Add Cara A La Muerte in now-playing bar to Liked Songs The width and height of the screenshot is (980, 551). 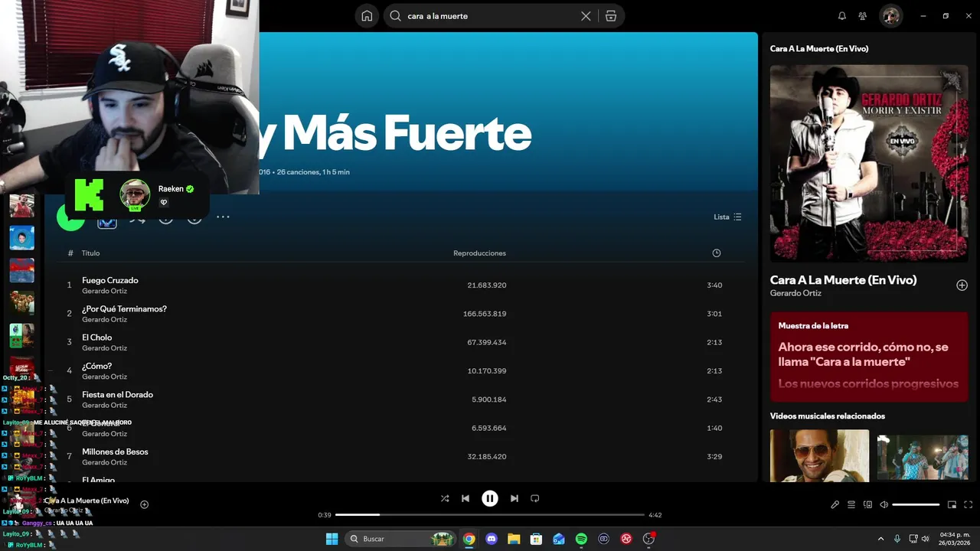pyautogui.click(x=144, y=504)
